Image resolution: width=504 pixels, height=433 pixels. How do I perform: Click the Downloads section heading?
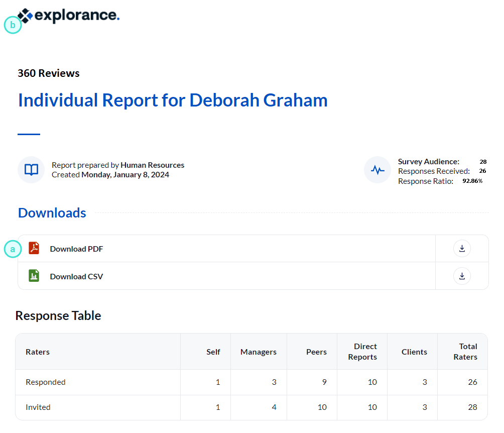click(x=52, y=212)
